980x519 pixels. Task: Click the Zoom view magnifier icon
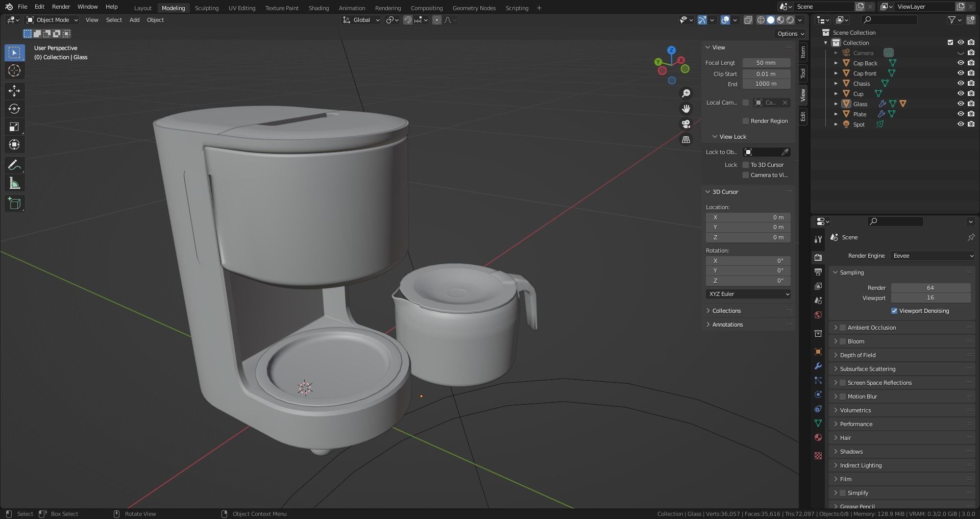click(686, 93)
